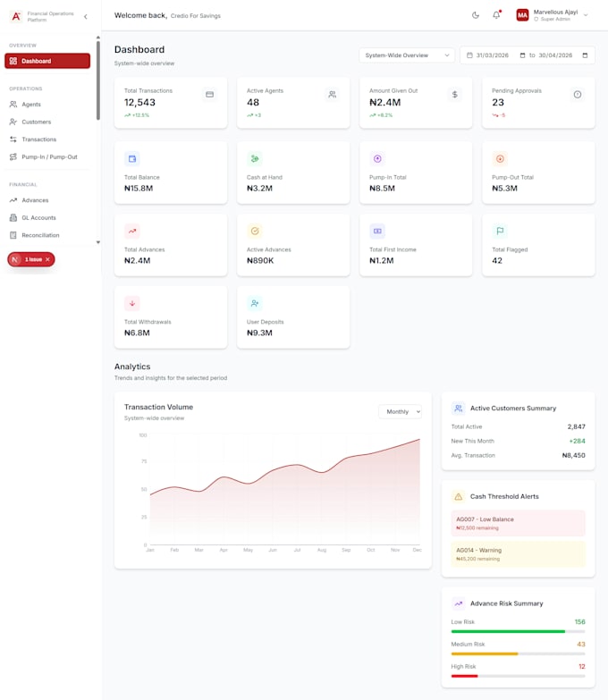The width and height of the screenshot is (608, 700).
Task: Click the start date 31/03/2026 field
Action: (x=492, y=55)
